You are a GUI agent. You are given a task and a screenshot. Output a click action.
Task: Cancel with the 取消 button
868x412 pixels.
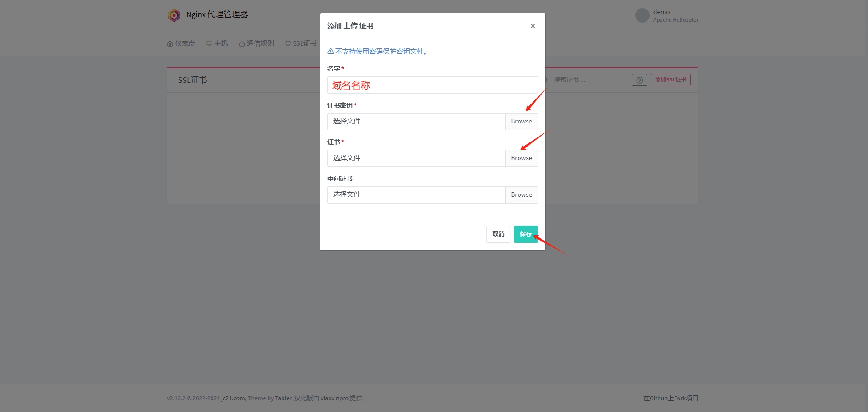click(x=498, y=234)
